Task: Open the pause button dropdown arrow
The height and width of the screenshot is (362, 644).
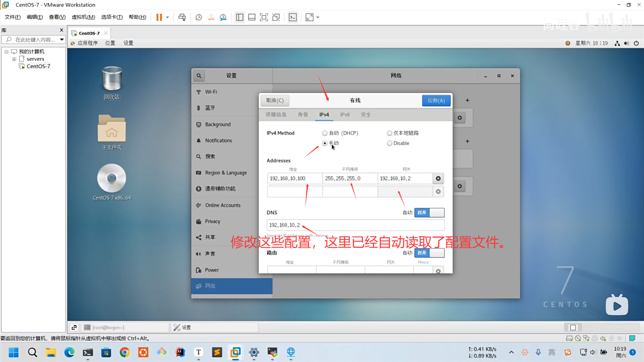Action: [x=167, y=17]
